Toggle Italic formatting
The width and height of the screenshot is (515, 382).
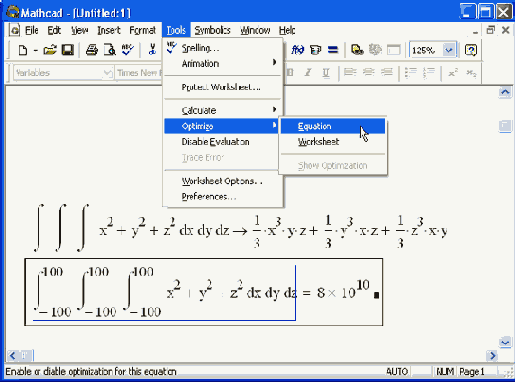coord(308,72)
